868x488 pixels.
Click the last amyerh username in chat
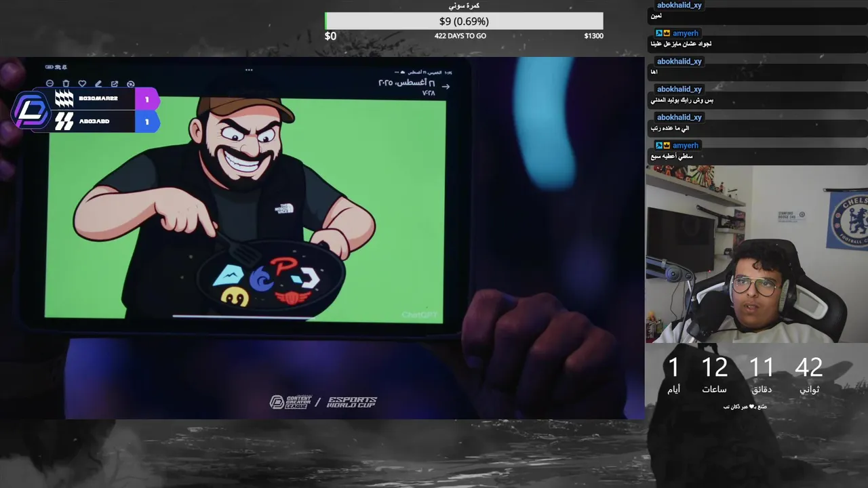(686, 146)
